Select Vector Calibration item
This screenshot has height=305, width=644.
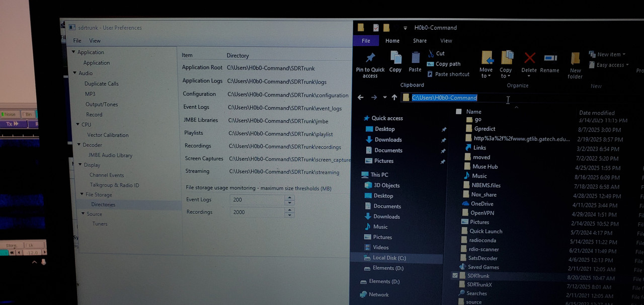tap(108, 135)
